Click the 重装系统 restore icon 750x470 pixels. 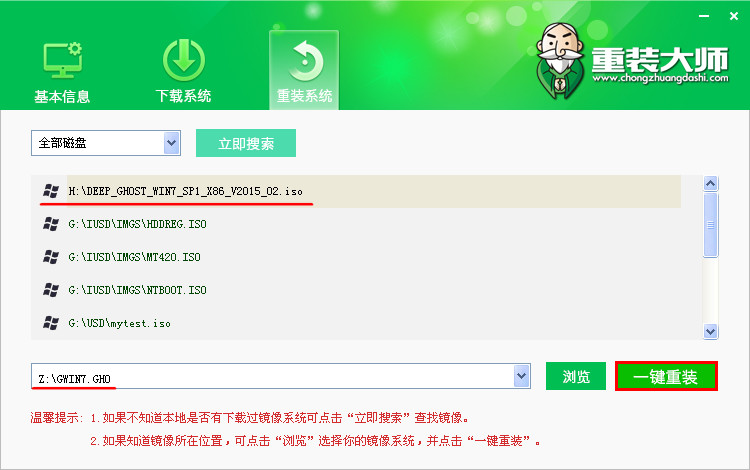(304, 61)
